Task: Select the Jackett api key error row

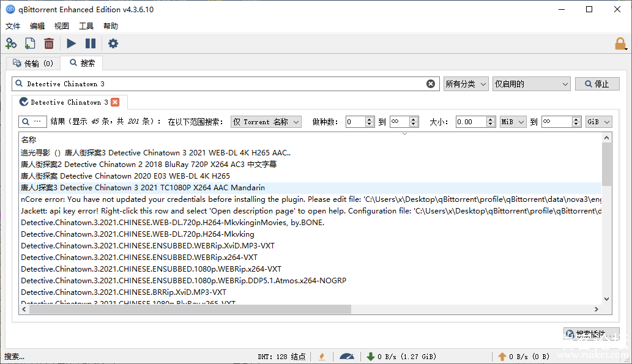Action: (x=310, y=211)
